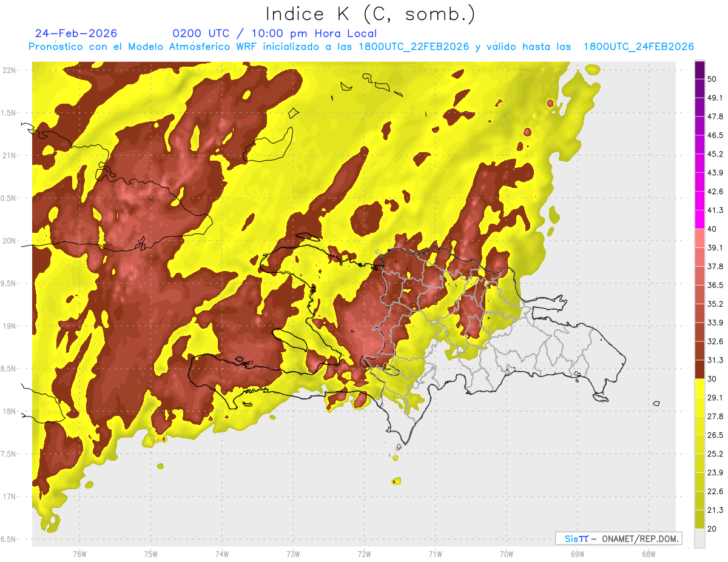Click the colorbar value "29.1"
The height and width of the screenshot is (562, 728).
coord(715,397)
